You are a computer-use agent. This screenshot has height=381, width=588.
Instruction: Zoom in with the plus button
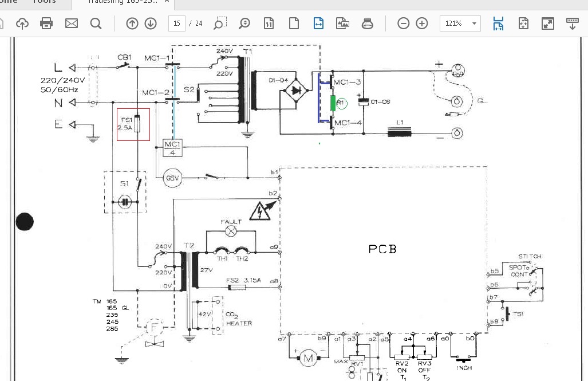[x=422, y=23]
